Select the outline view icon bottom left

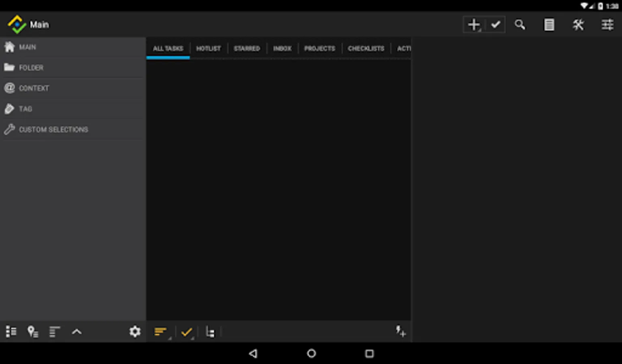coord(11,332)
